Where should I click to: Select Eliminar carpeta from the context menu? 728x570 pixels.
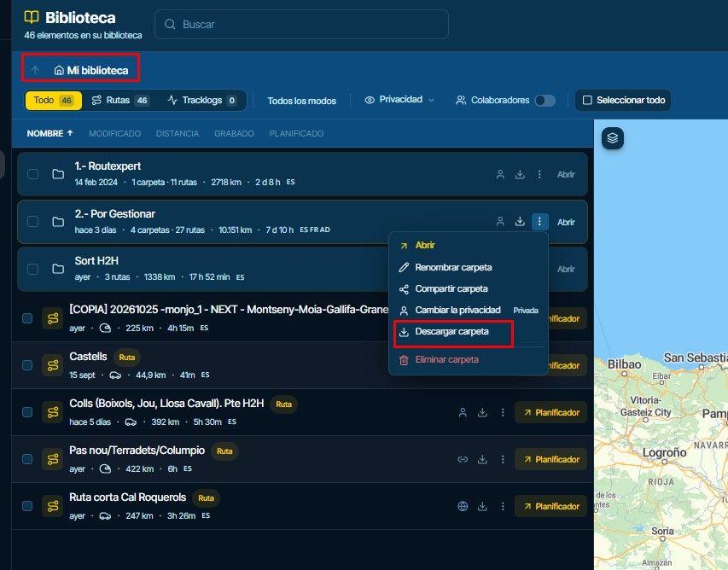point(469,360)
